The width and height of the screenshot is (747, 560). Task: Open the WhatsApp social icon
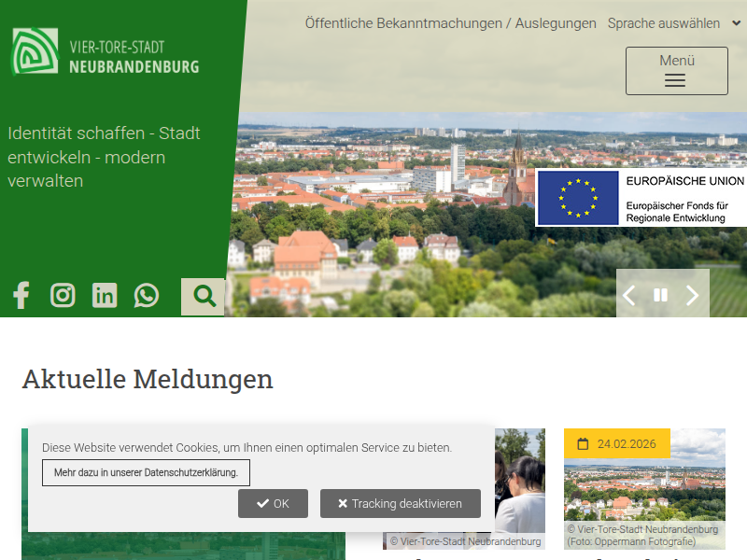coord(147,296)
